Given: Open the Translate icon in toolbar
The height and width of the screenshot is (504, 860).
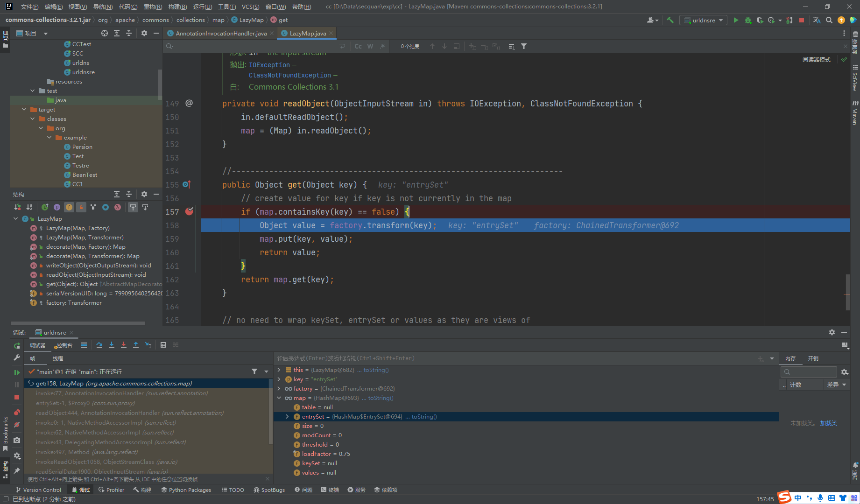Looking at the screenshot, I should click(x=817, y=20).
